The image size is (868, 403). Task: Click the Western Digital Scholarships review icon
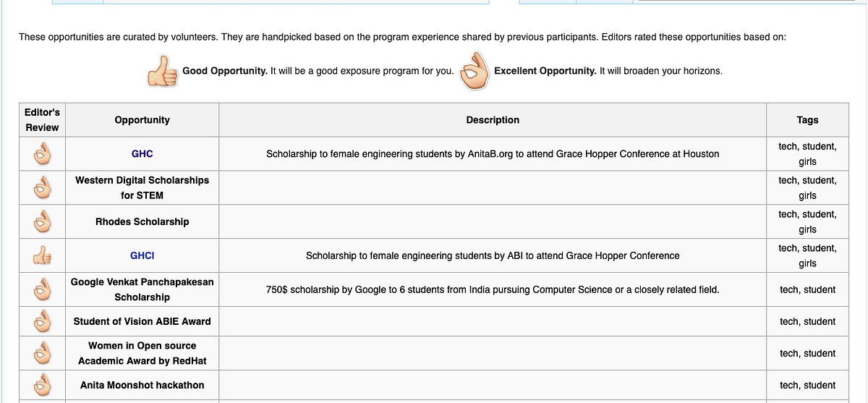pos(43,188)
